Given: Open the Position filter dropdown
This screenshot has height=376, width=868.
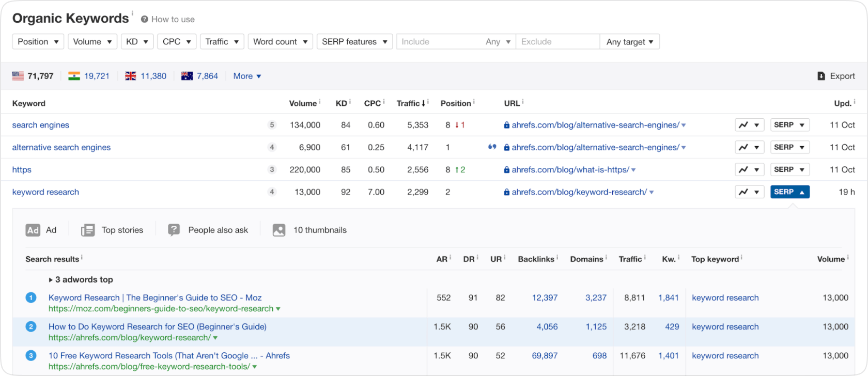Looking at the screenshot, I should pyautogui.click(x=38, y=42).
